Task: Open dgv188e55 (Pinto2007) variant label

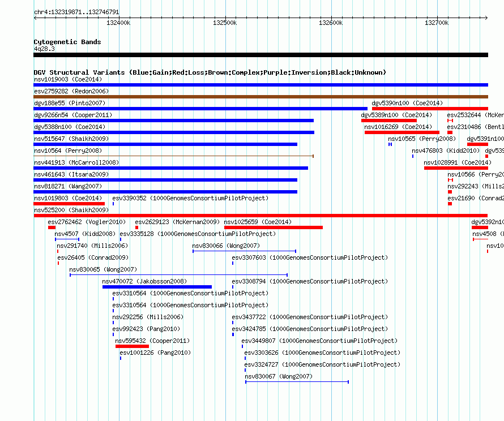Action: 70,103
